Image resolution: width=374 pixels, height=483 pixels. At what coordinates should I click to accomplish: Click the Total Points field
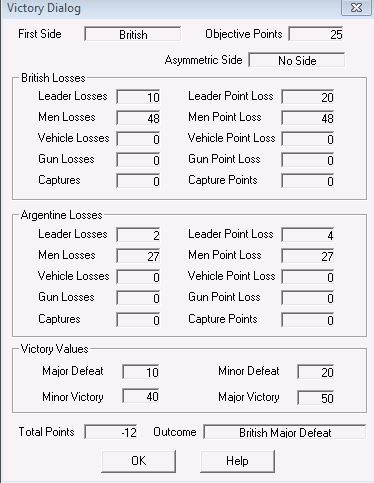pos(111,432)
